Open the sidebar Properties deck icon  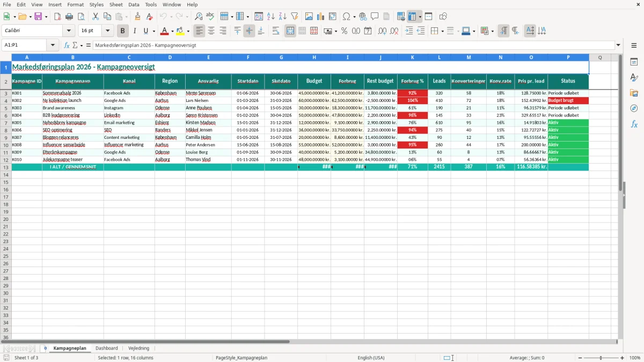(634, 62)
